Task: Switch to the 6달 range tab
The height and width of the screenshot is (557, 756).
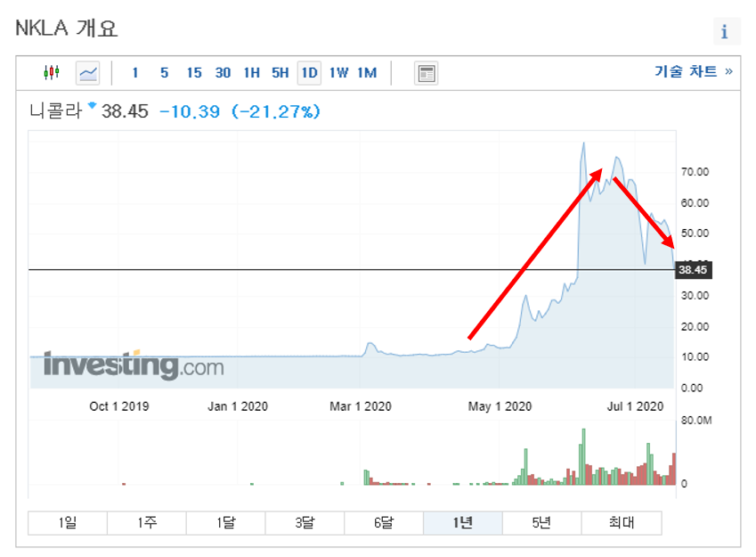Action: 384,522
